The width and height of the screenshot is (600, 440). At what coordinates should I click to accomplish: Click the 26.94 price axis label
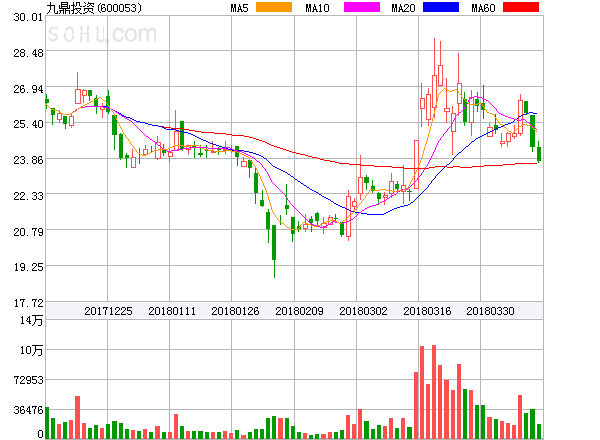click(x=28, y=89)
